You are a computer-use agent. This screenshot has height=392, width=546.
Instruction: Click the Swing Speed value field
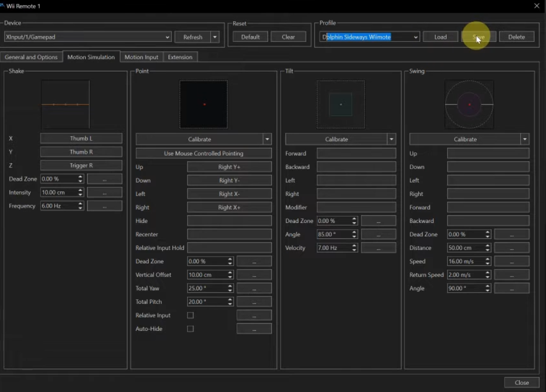coord(465,261)
